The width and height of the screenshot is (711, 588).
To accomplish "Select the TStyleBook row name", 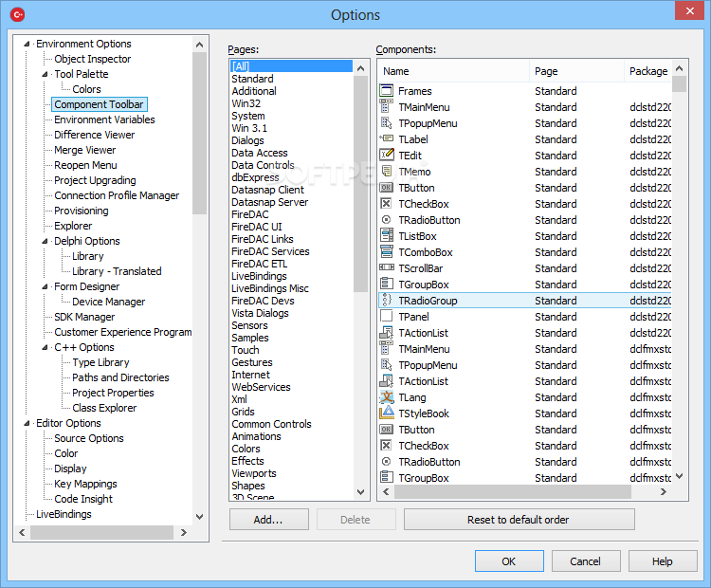I will (x=424, y=413).
